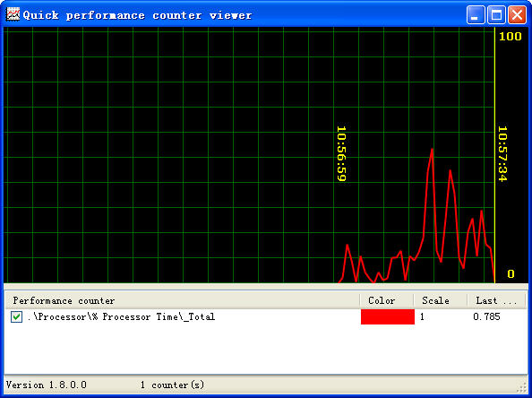Image resolution: width=532 pixels, height=398 pixels.
Task: Click the Version 1.8.0.0 status text
Action: click(47, 385)
